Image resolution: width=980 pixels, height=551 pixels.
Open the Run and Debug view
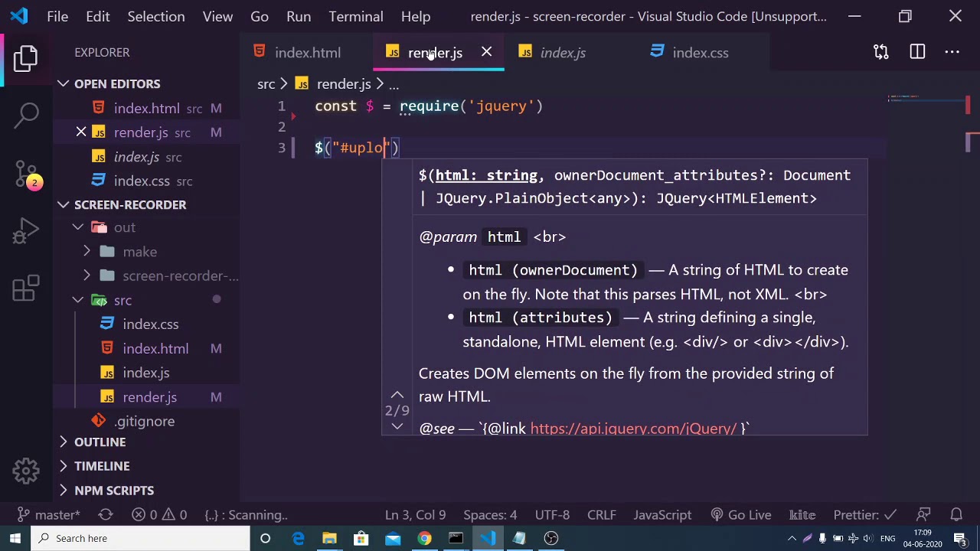26,230
